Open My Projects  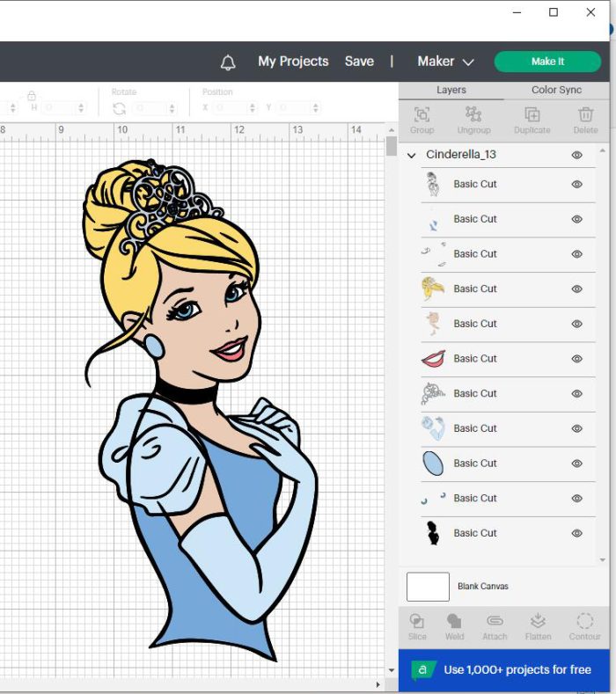[x=293, y=62]
